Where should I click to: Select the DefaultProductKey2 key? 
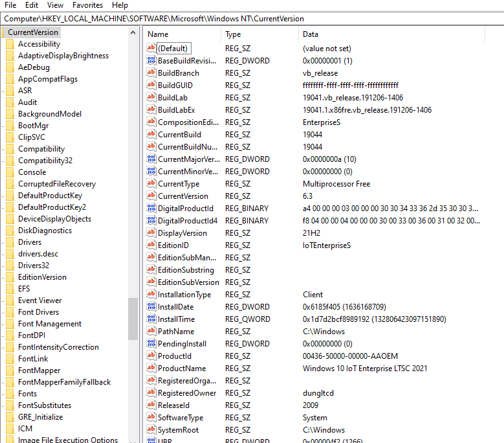point(52,207)
